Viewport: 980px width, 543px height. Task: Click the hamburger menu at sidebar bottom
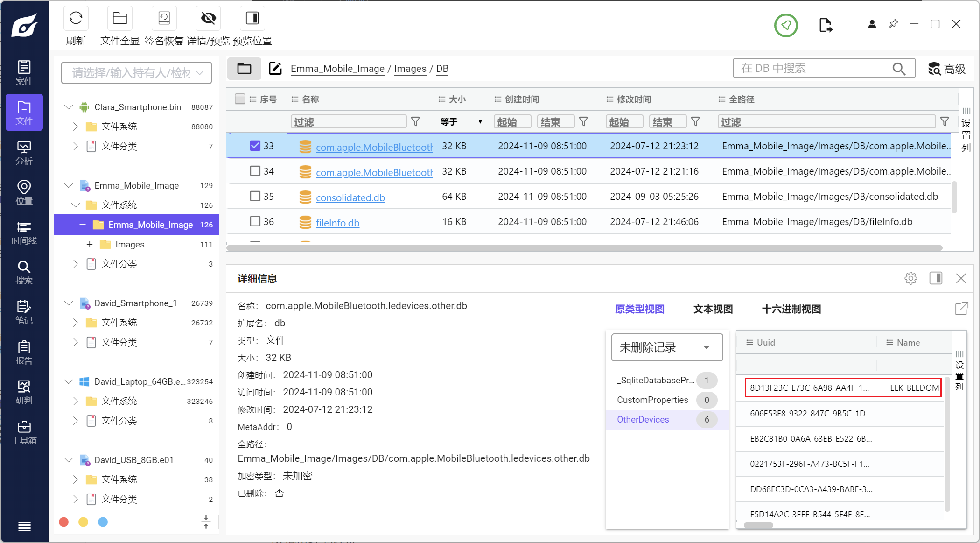click(x=24, y=526)
